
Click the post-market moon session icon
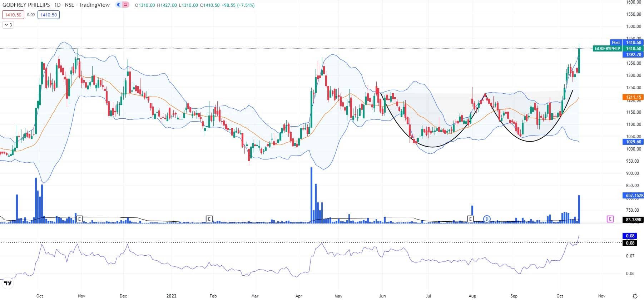click(x=119, y=5)
